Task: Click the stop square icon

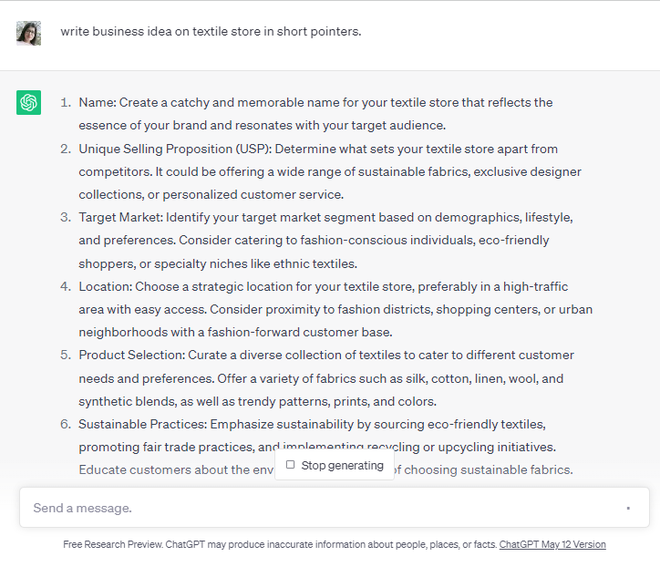Action: point(290,465)
